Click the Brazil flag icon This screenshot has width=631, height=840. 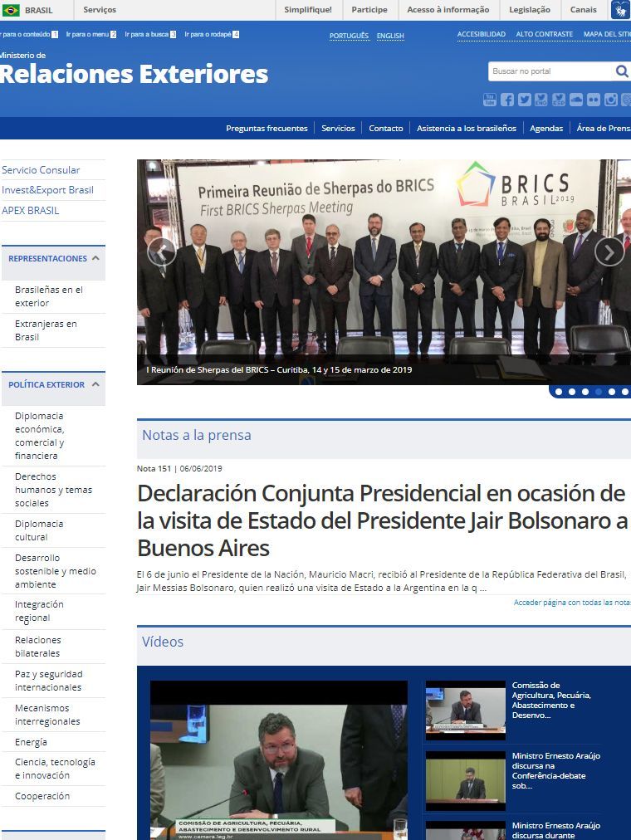11,10
